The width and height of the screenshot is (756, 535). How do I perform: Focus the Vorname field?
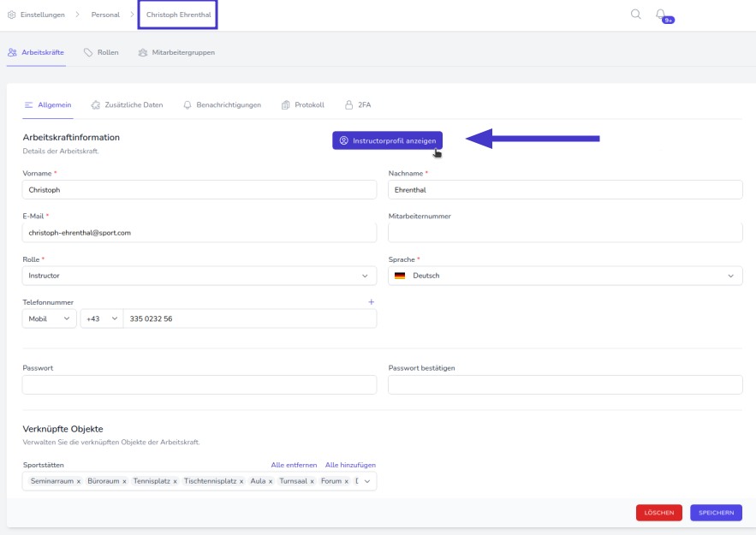pyautogui.click(x=199, y=190)
